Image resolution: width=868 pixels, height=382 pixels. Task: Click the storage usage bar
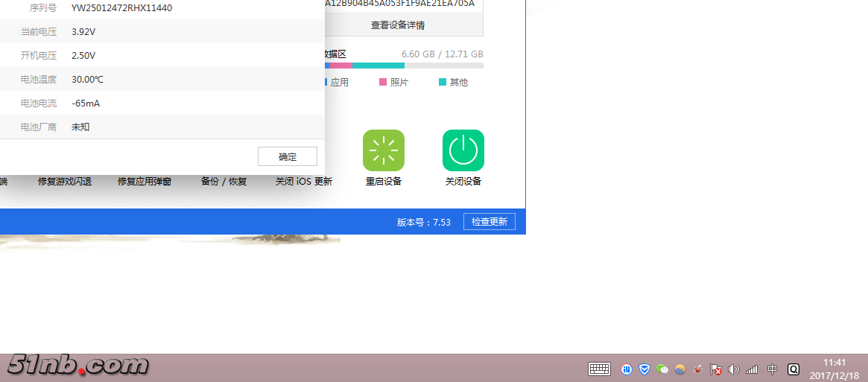pyautogui.click(x=403, y=66)
